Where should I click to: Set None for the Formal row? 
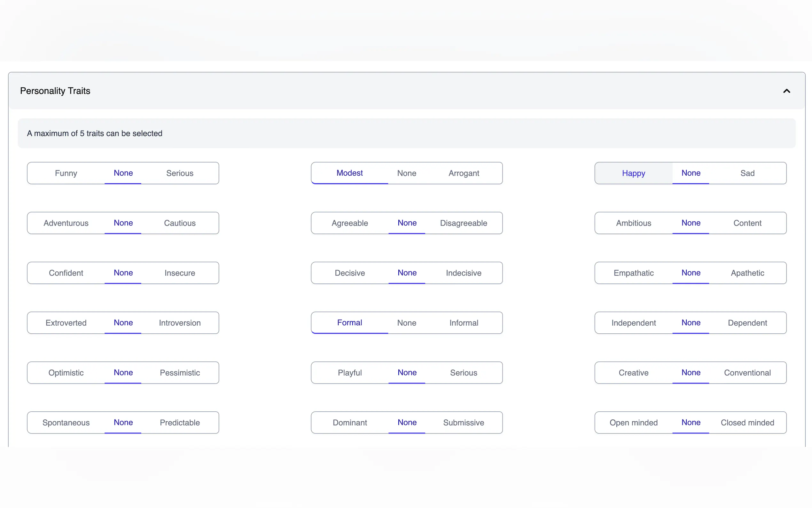pyautogui.click(x=406, y=322)
